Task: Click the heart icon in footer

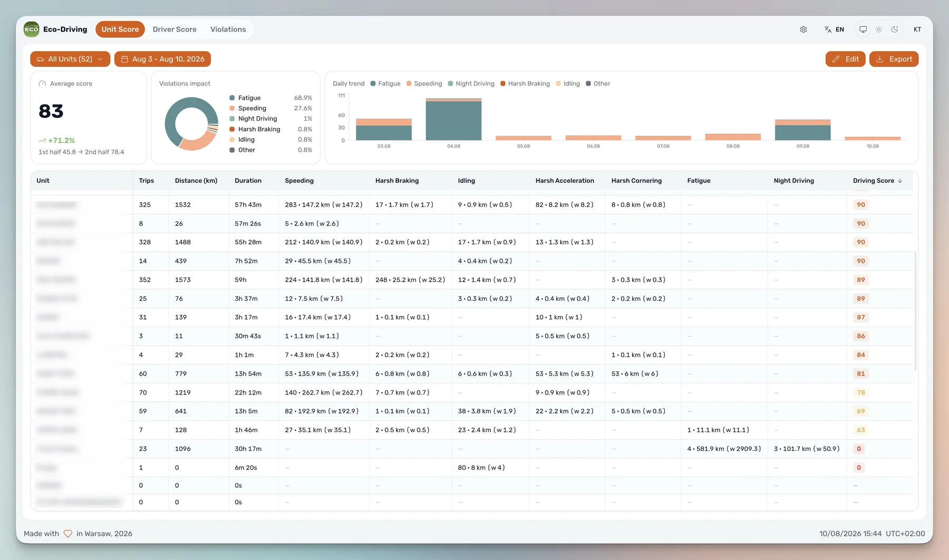Action: pos(68,534)
